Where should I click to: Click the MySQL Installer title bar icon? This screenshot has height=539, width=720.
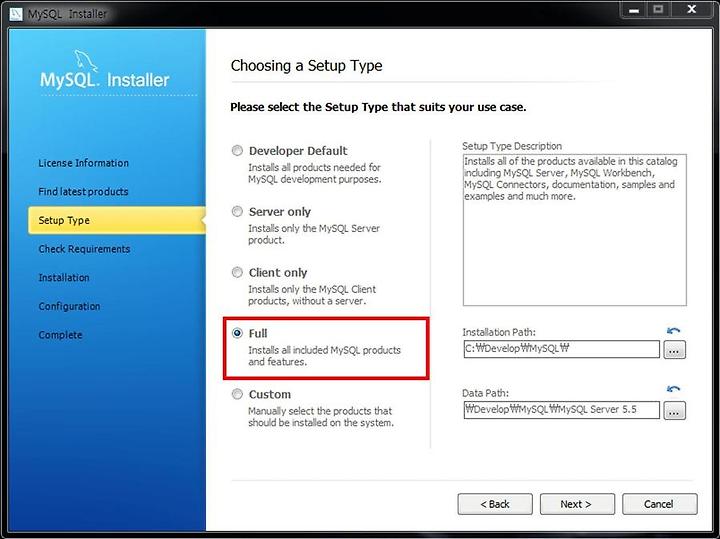point(16,13)
